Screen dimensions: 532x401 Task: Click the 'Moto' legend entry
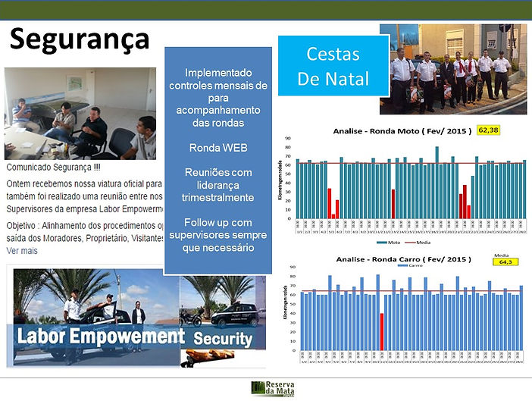pos(389,243)
